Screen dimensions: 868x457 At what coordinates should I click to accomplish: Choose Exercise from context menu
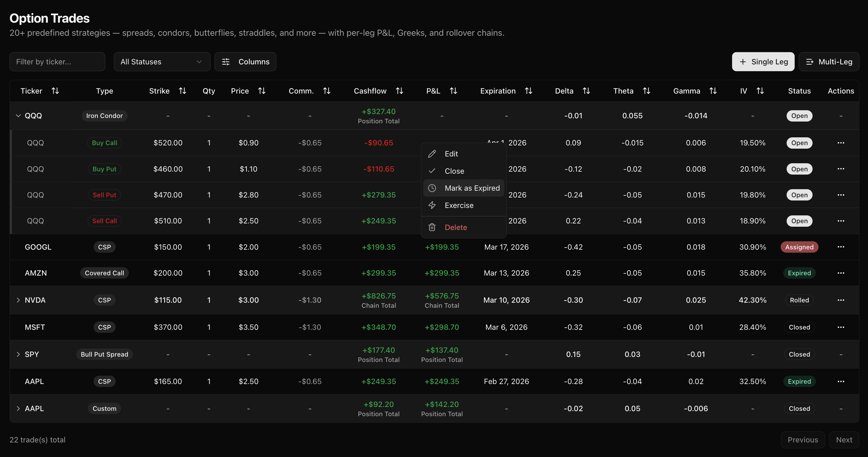pyautogui.click(x=459, y=206)
